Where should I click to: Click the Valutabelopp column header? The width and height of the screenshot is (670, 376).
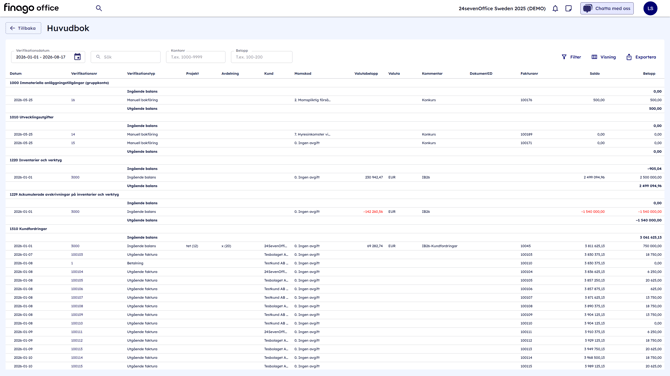pyautogui.click(x=366, y=73)
